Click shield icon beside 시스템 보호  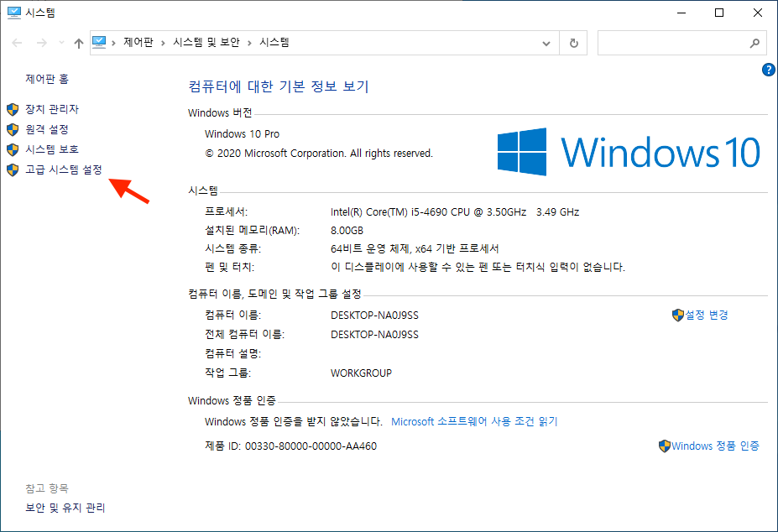[13, 150]
